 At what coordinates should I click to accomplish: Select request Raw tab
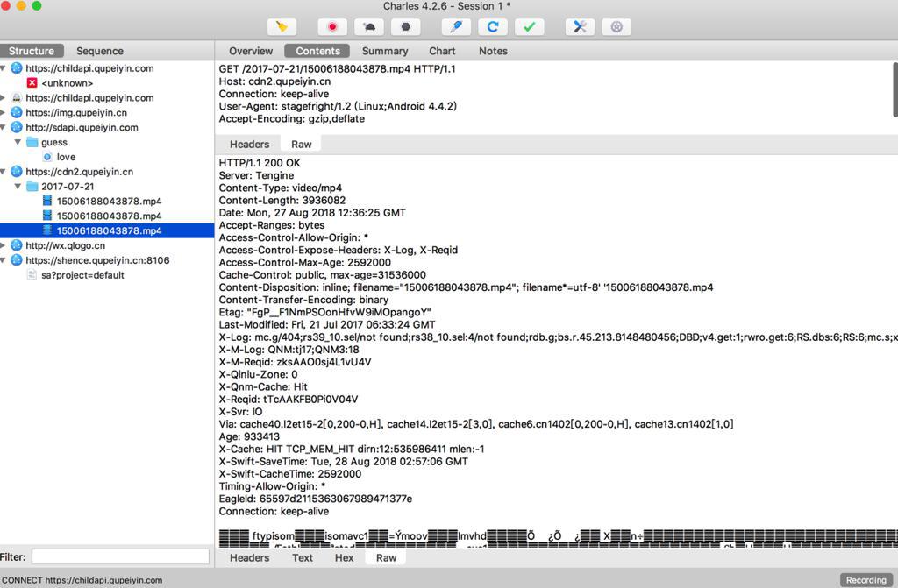pyautogui.click(x=302, y=145)
